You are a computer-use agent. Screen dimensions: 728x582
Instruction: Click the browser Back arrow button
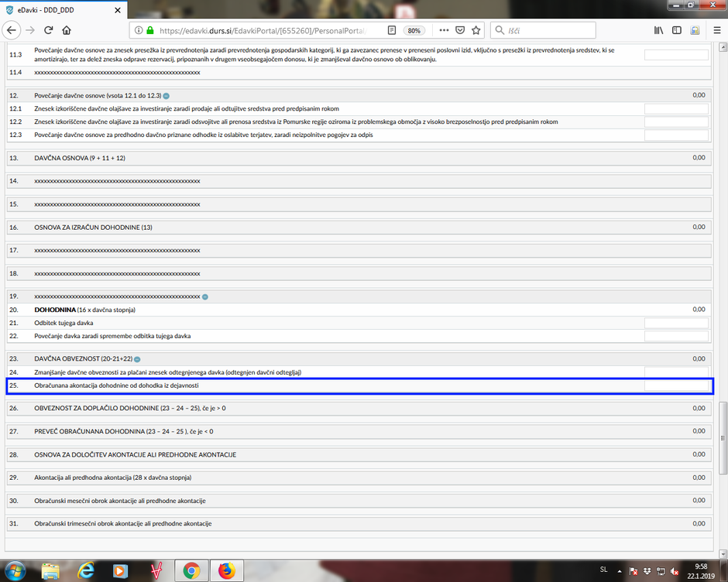click(12, 30)
